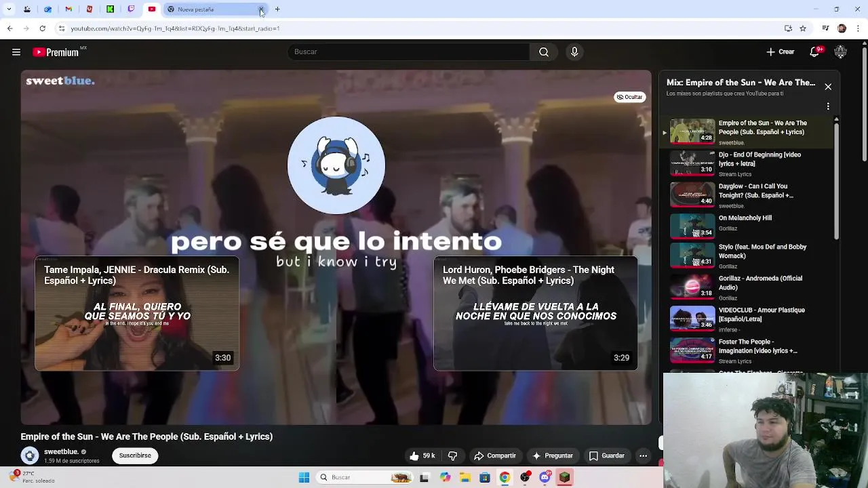Play The Night We Met end-screen card
Screen dimensions: 868x488
coord(536,314)
